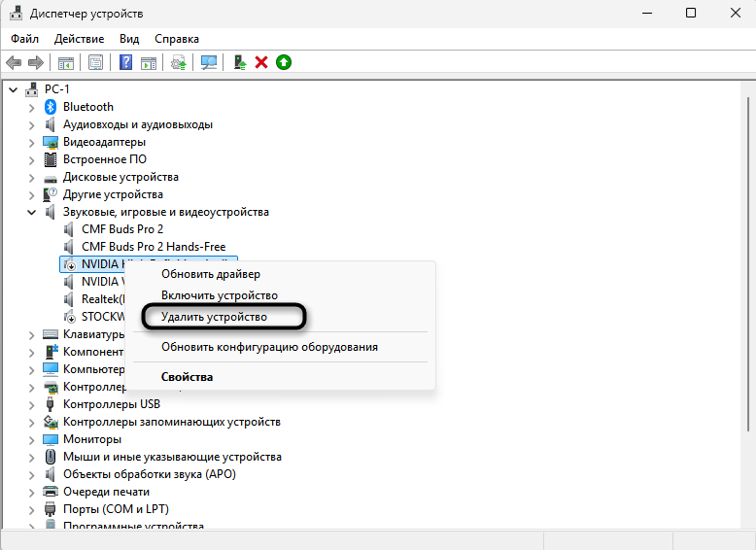Click the Контроллеры USB plug icon

click(51, 404)
